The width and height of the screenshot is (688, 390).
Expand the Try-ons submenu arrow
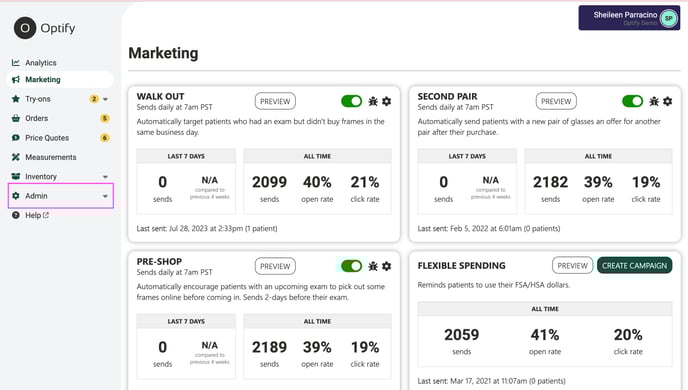[x=105, y=99]
